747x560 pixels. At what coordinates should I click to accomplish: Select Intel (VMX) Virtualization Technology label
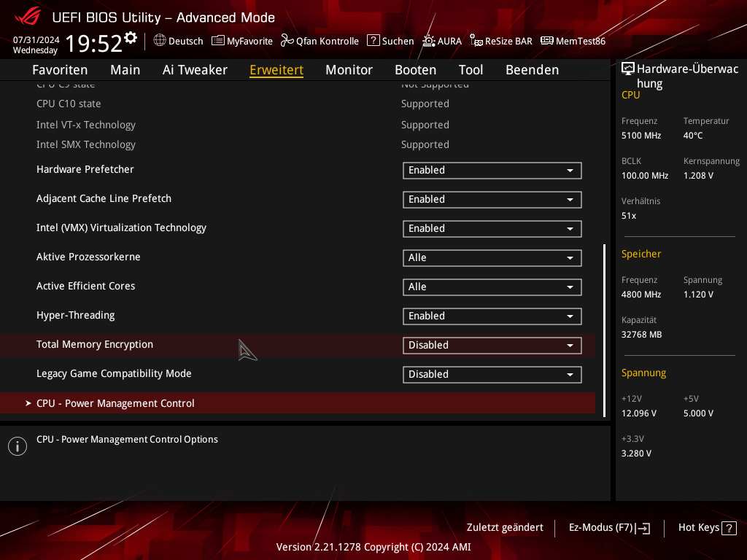tap(122, 227)
